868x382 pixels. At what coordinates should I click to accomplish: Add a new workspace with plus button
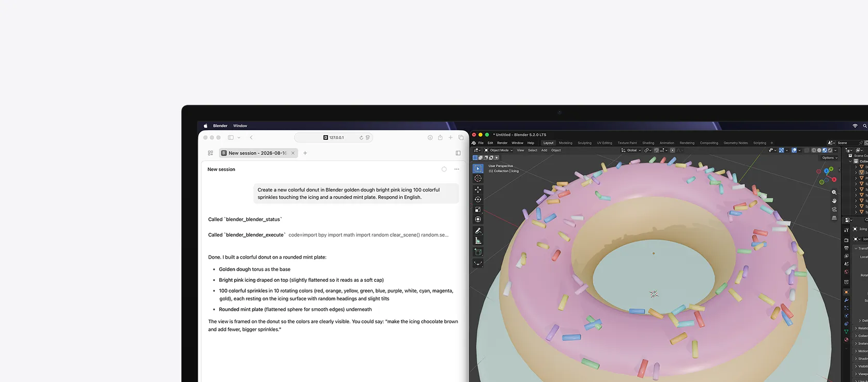coord(772,143)
